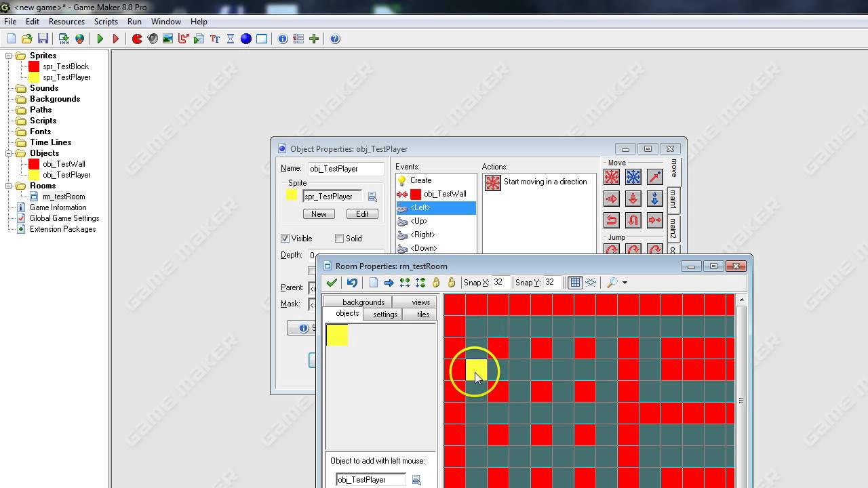Collapse the Objects folder
The image size is (868, 488).
[x=9, y=153]
